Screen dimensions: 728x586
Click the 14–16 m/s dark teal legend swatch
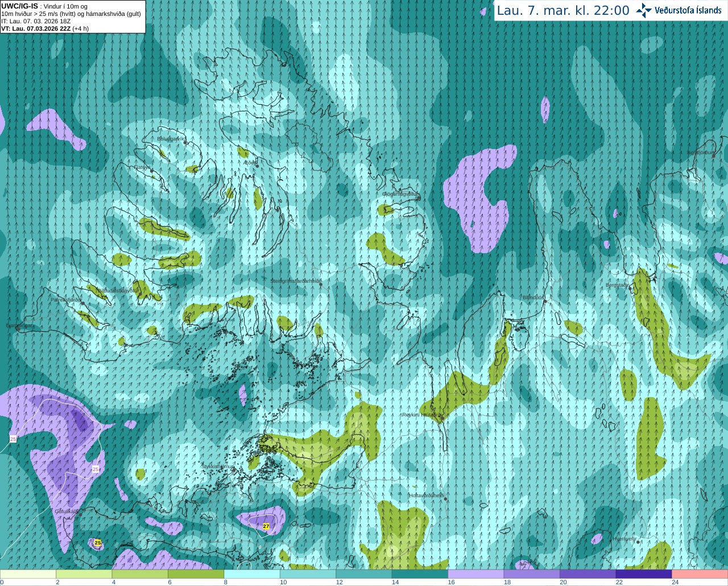420,574
